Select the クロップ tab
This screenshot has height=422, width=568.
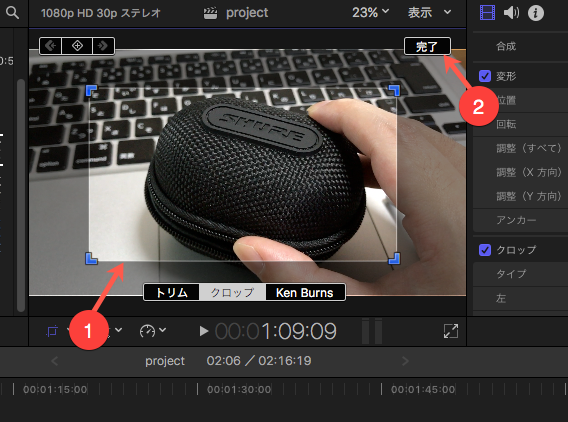(x=232, y=292)
